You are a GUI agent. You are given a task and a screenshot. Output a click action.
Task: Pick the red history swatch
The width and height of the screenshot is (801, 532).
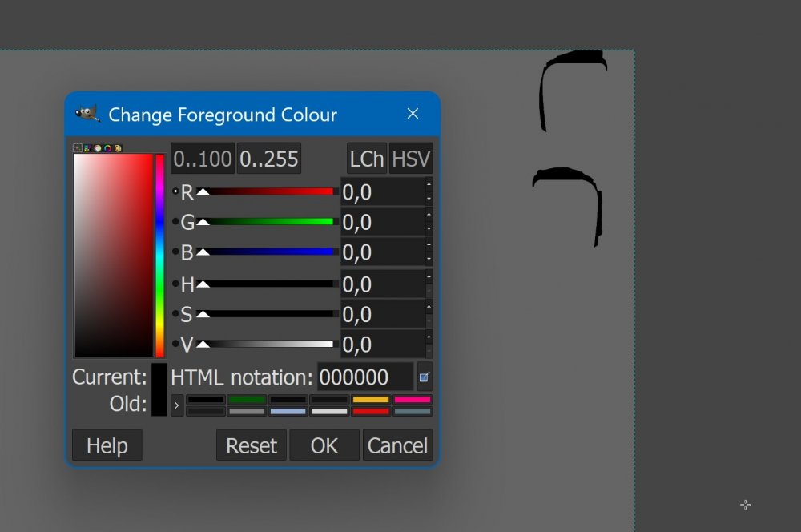tap(371, 411)
